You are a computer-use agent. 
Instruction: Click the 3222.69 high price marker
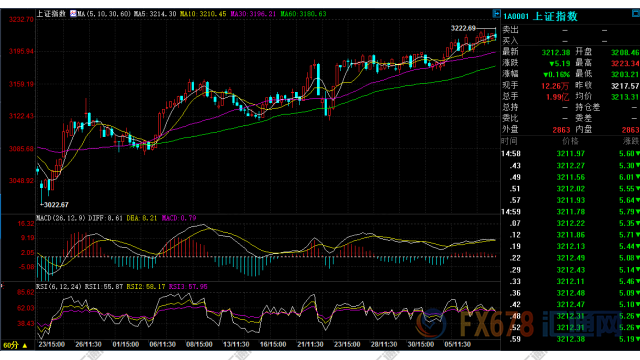[x=463, y=28]
